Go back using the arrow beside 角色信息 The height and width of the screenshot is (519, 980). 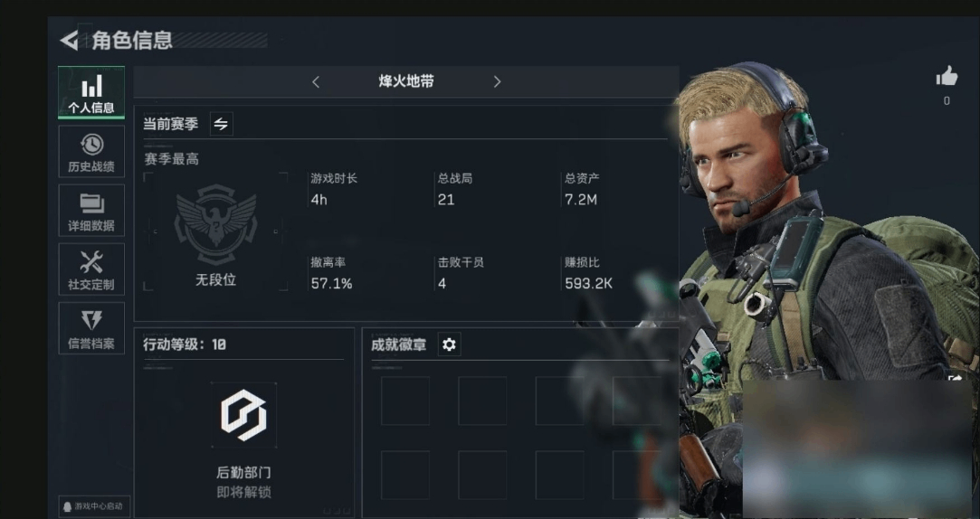70,41
